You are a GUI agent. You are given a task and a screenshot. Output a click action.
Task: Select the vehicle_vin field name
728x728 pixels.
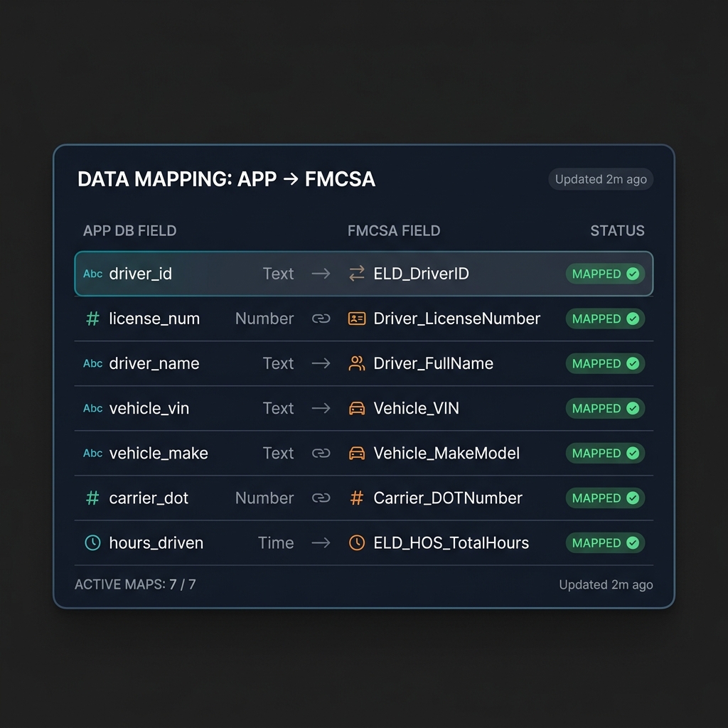pyautogui.click(x=149, y=408)
